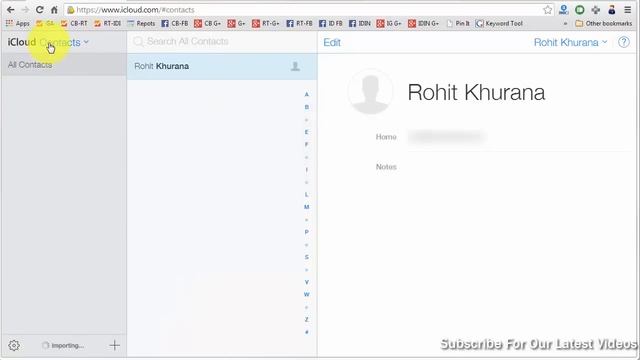Open the Repots bookmark
Image resolution: width=640 pixels, height=360 pixels.
(x=141, y=24)
